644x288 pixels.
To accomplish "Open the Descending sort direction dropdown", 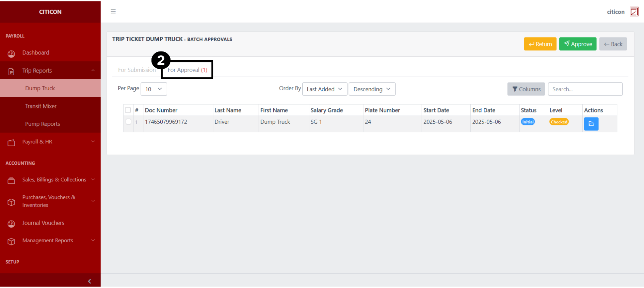I will tap(372, 89).
